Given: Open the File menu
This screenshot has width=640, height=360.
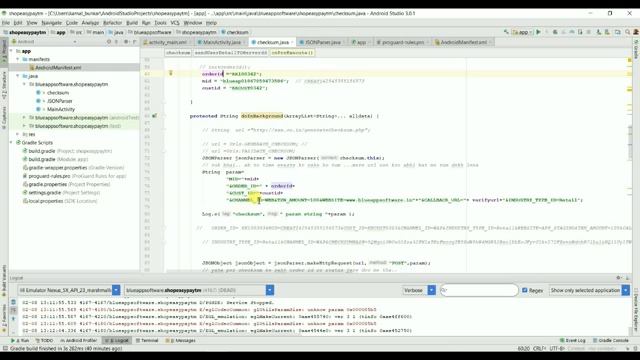Looking at the screenshot, I should [x=6, y=23].
